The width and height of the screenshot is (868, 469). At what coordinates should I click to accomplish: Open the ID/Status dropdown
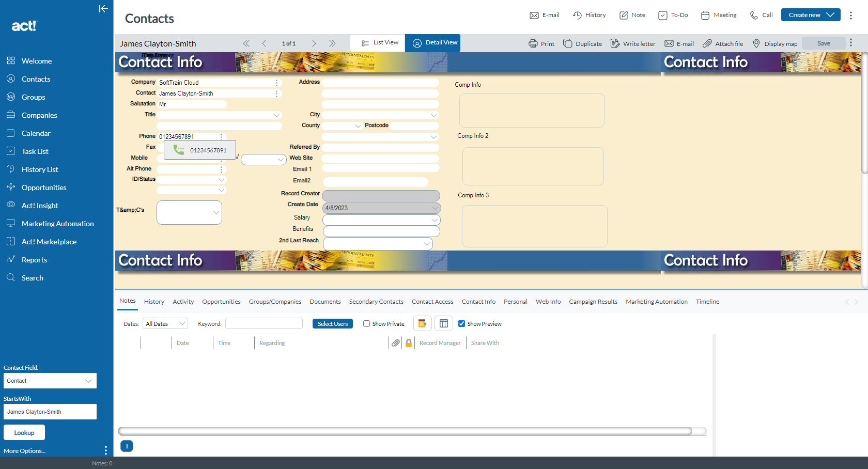pos(221,180)
